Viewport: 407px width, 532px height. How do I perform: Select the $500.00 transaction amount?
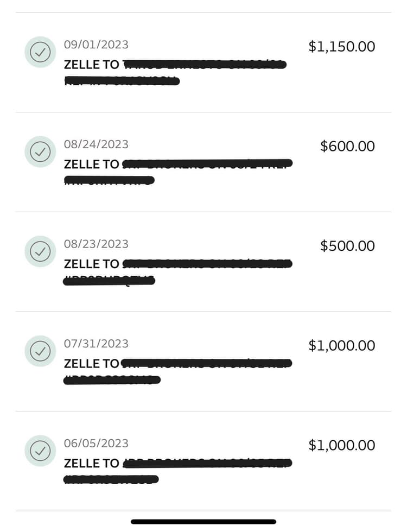(x=347, y=246)
